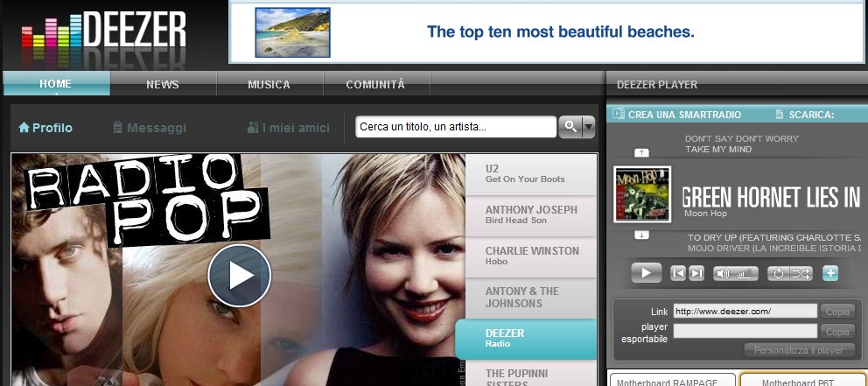
Task: Focus the 'Cerca un titolo, un artista' search field
Action: point(456,127)
